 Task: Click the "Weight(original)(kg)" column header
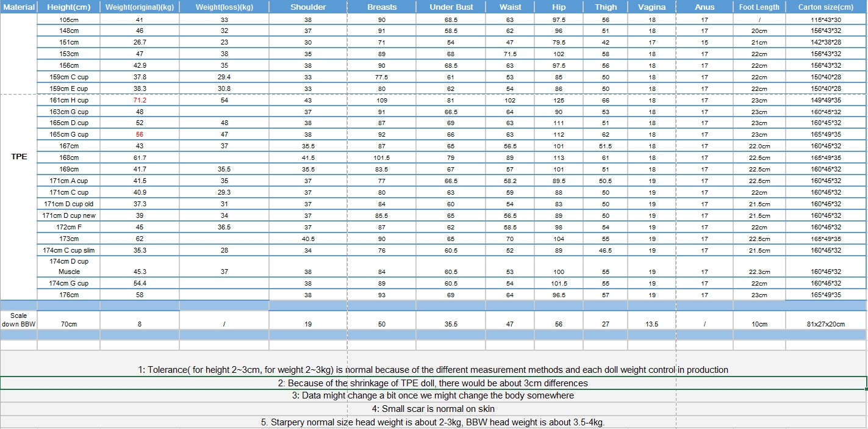(x=140, y=7)
